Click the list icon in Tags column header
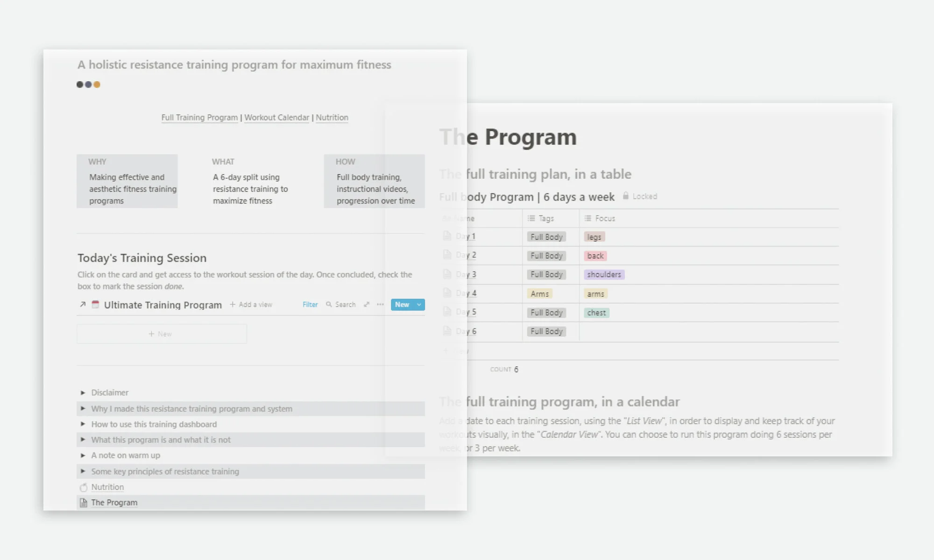 [531, 218]
